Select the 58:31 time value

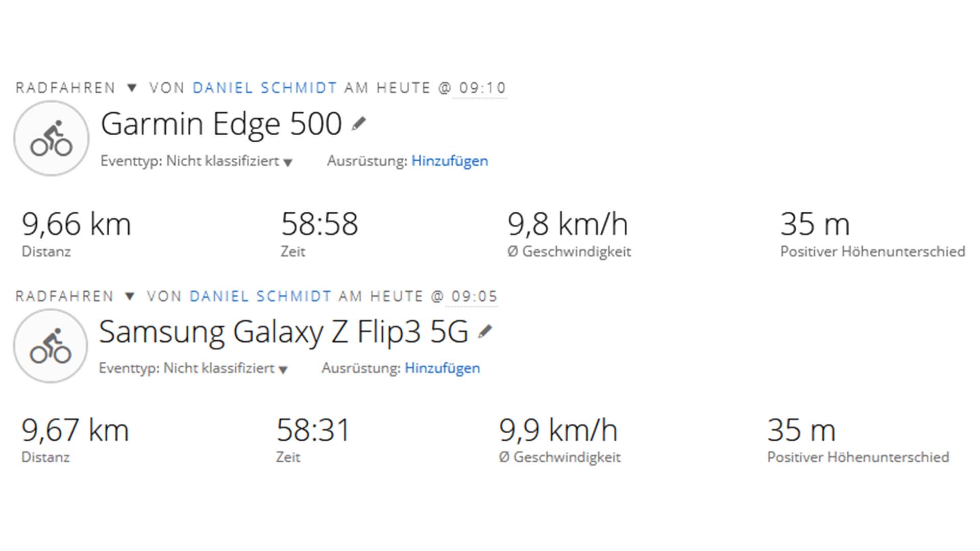[313, 430]
